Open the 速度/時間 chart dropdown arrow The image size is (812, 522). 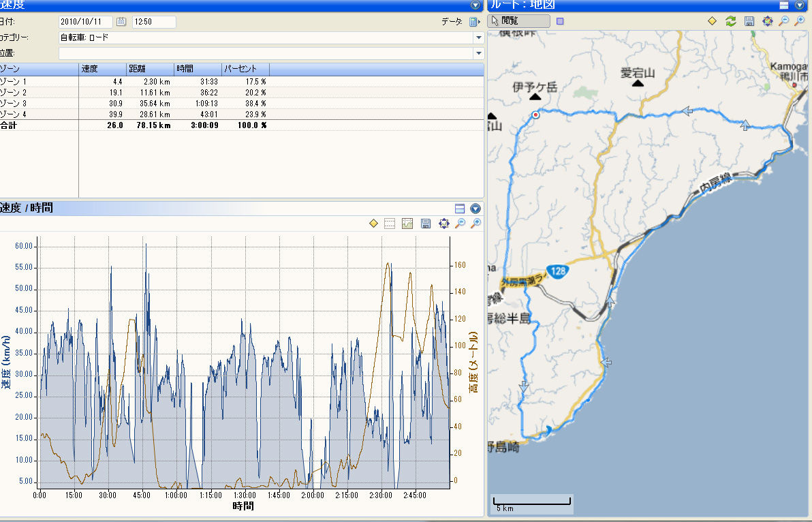coord(475,208)
